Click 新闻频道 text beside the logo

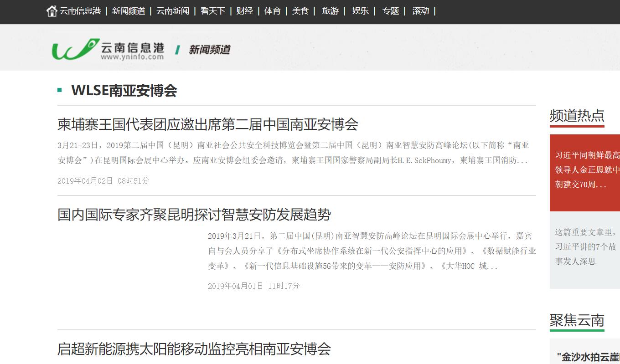[x=209, y=50]
